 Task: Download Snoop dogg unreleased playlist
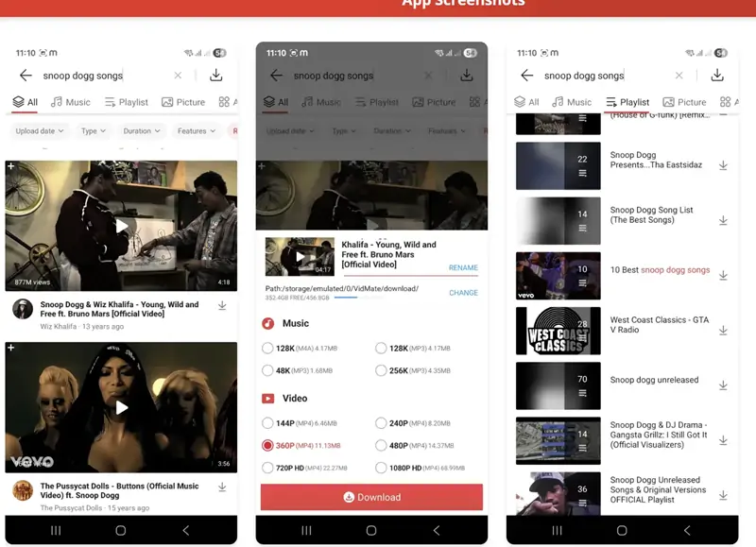723,385
